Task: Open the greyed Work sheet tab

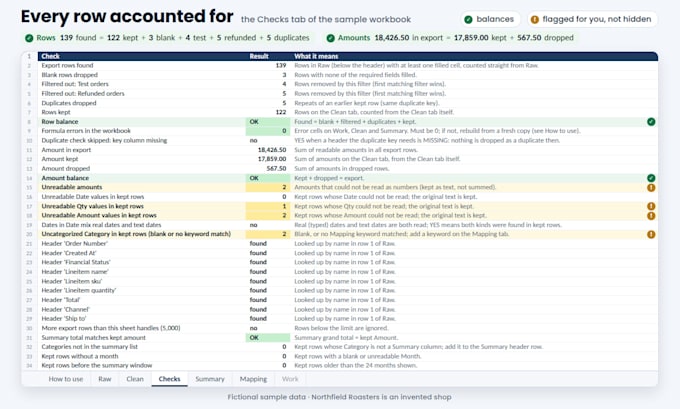Action: 290,379
